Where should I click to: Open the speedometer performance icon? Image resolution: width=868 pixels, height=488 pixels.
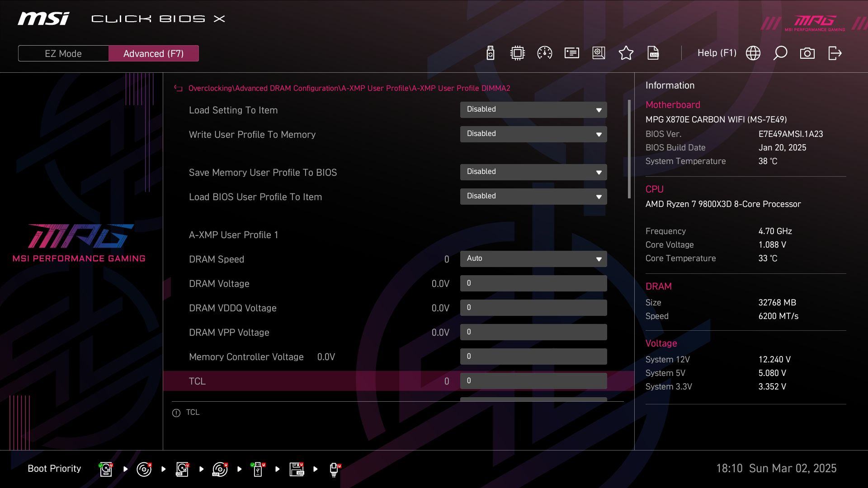coord(544,53)
